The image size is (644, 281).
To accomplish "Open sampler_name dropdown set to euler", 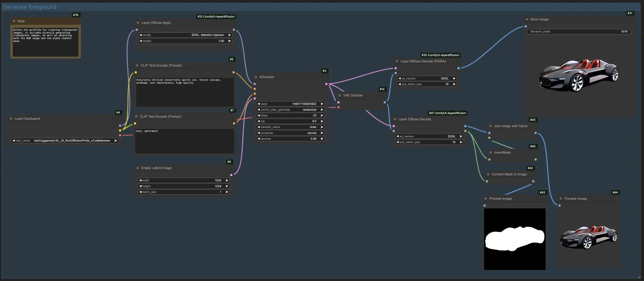I will pos(290,127).
